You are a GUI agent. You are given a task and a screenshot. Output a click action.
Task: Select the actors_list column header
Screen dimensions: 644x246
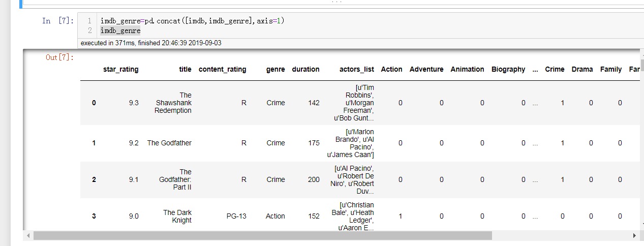click(356, 69)
